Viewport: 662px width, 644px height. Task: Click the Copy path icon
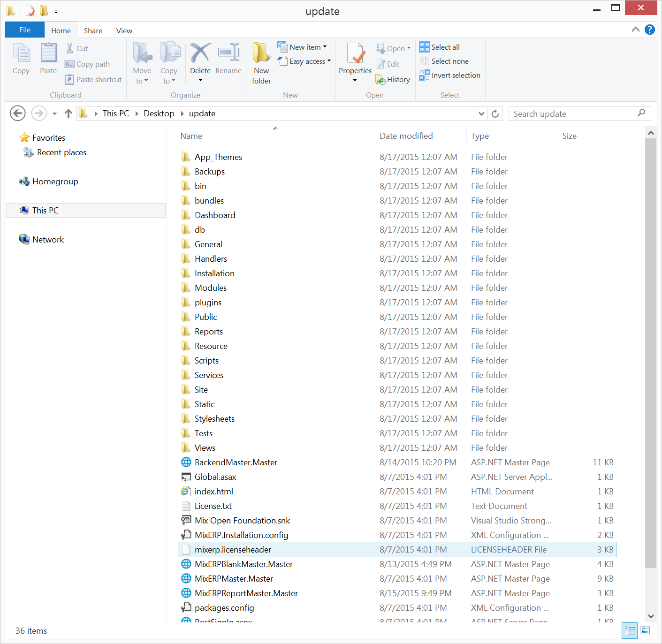pos(69,64)
